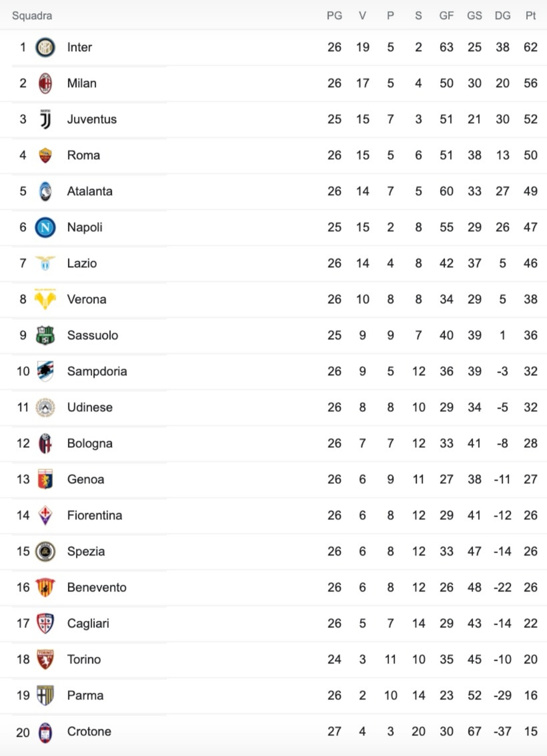The height and width of the screenshot is (756, 547).
Task: Select the Squadra column header
Action: point(32,16)
